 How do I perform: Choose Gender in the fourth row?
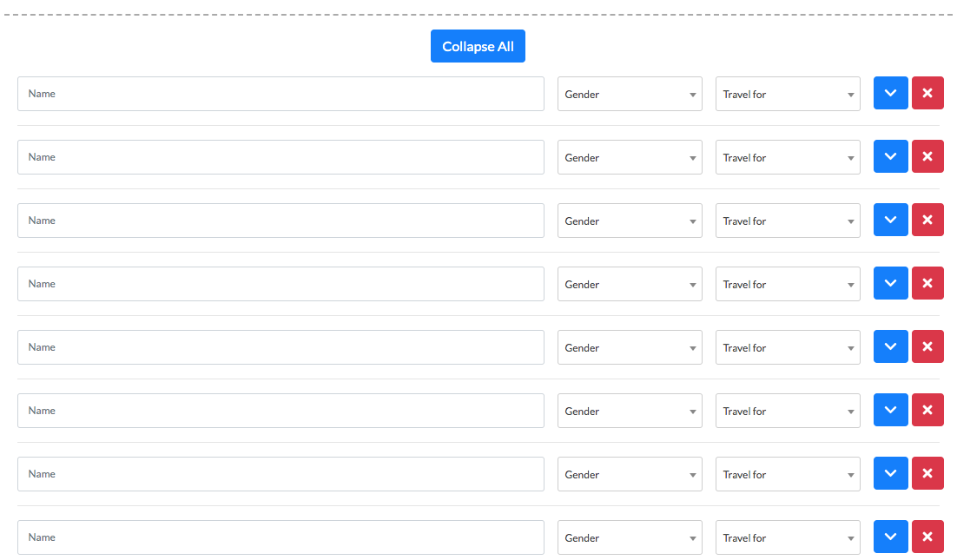[x=630, y=284]
